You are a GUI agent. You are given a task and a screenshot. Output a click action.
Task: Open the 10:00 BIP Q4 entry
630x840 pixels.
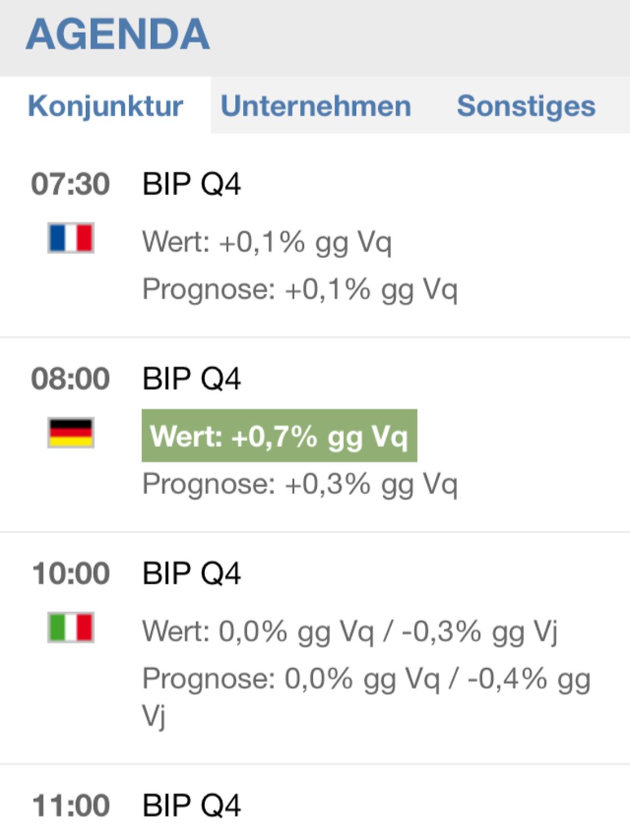(191, 573)
